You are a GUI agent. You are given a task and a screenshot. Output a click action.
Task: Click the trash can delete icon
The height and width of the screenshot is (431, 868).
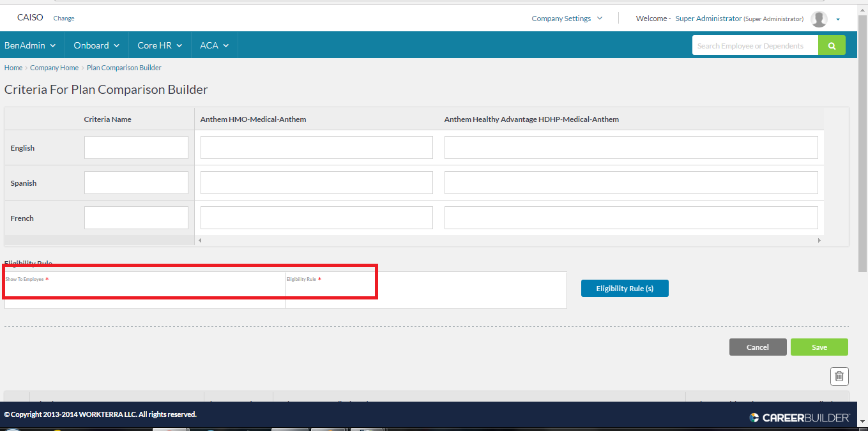[839, 377]
